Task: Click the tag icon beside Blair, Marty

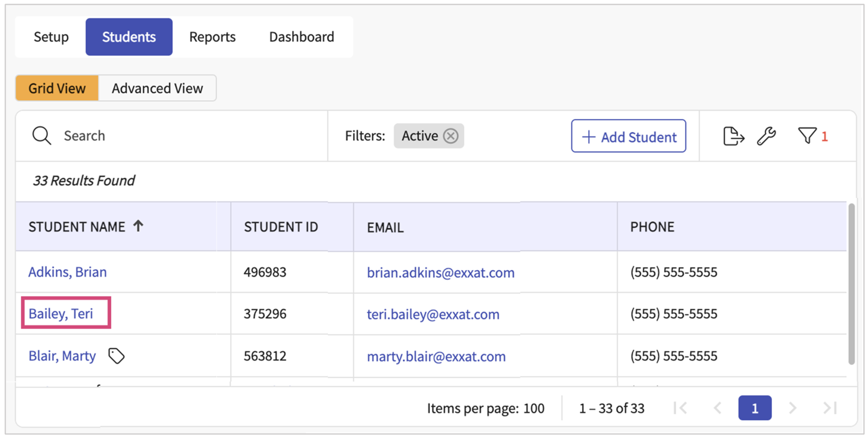Action: tap(116, 356)
